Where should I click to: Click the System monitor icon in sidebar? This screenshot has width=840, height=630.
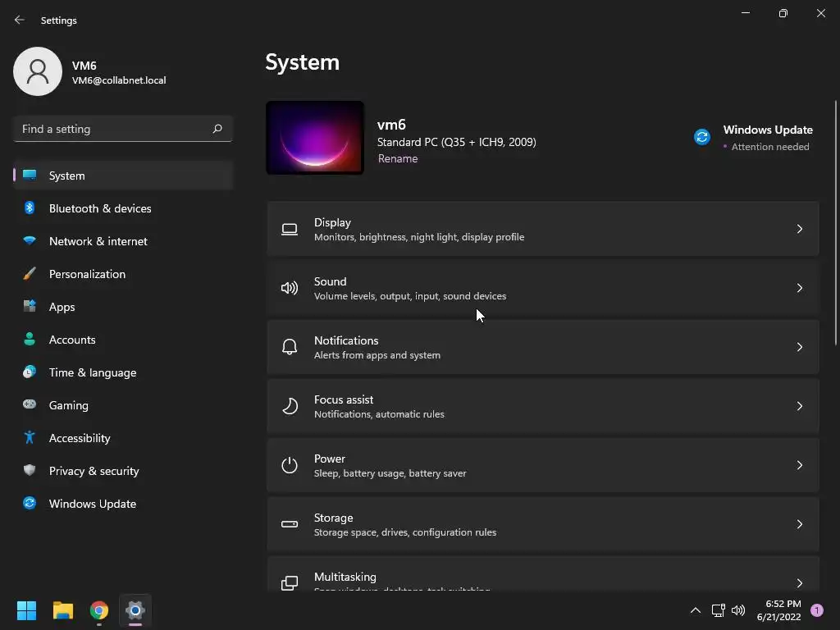coord(30,176)
